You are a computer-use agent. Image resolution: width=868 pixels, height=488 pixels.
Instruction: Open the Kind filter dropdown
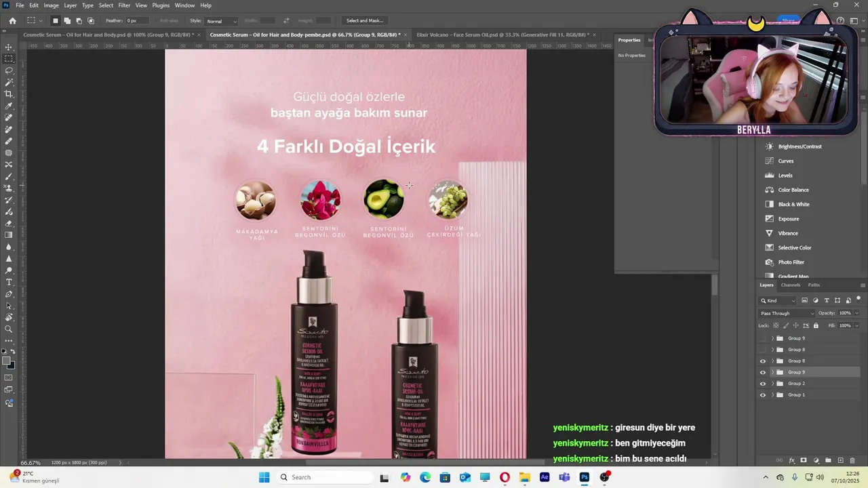pos(778,300)
